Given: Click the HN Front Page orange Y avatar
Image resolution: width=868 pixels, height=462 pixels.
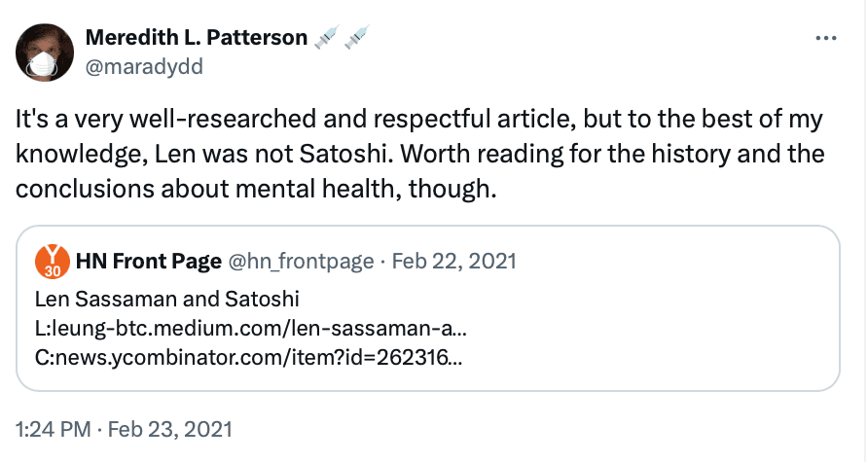Looking at the screenshot, I should [x=51, y=261].
